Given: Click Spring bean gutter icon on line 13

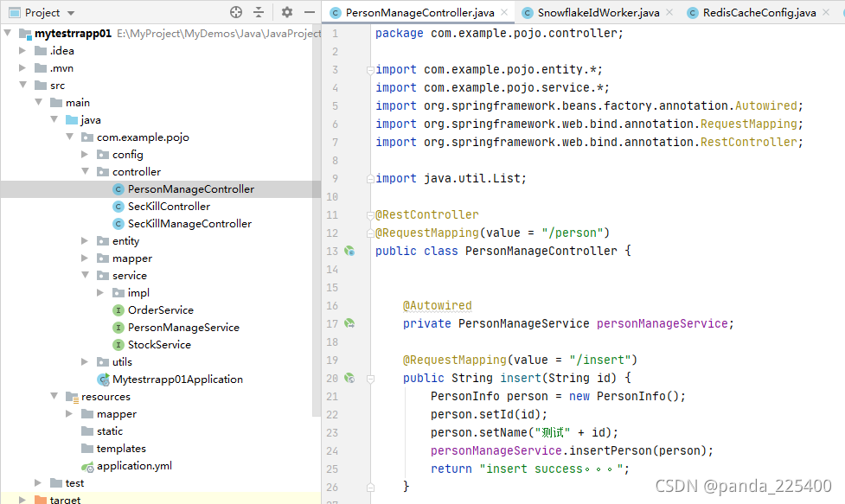Looking at the screenshot, I should (x=349, y=251).
